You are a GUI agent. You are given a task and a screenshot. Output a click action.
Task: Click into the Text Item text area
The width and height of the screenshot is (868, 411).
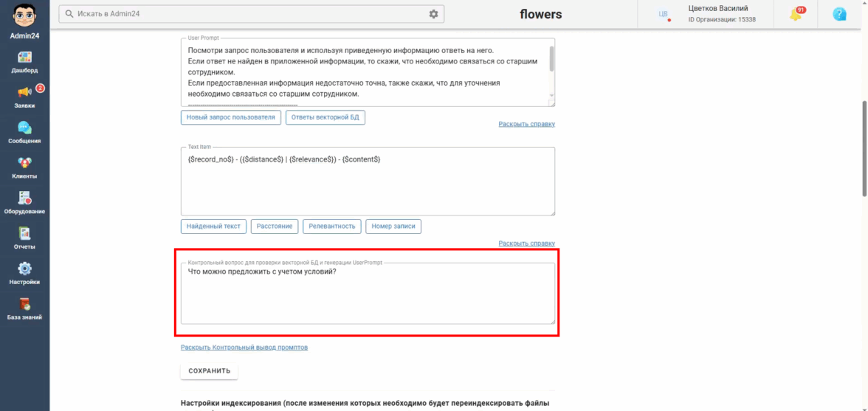click(368, 182)
